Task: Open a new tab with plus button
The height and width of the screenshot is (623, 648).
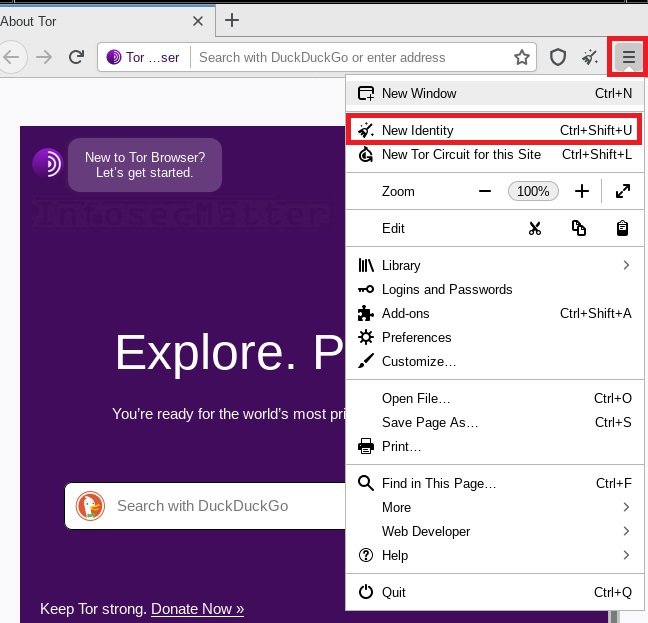Action: (232, 20)
